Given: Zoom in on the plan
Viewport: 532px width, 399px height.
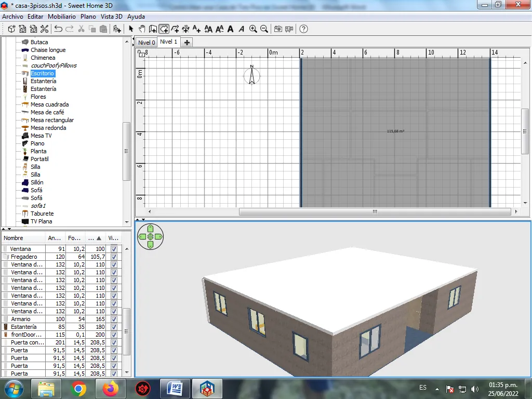Looking at the screenshot, I should pyautogui.click(x=253, y=29).
